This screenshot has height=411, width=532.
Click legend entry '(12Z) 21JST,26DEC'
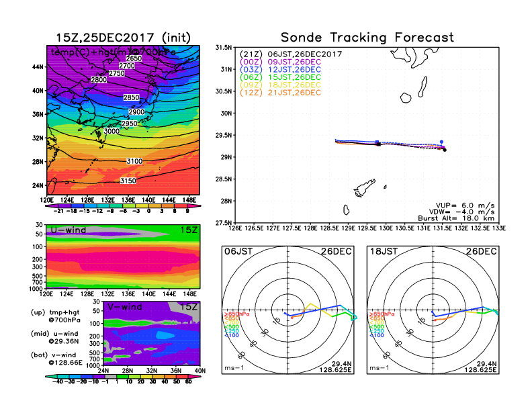280,93
